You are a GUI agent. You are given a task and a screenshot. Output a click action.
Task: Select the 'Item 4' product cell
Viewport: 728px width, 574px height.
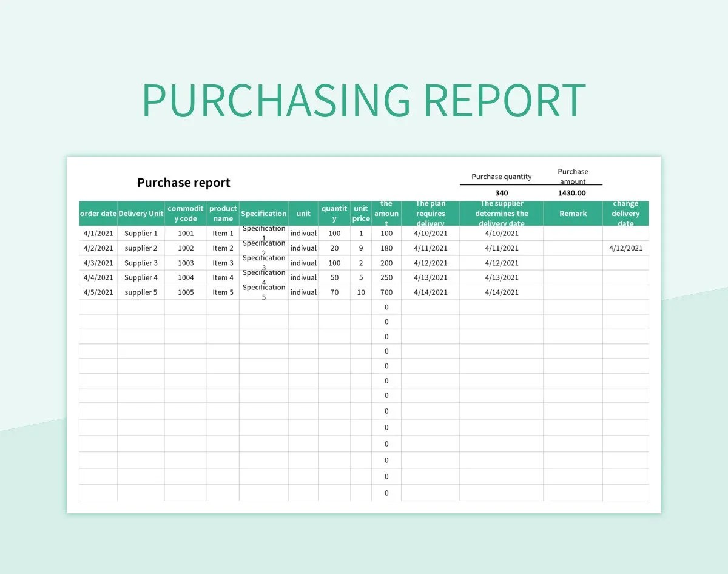pyautogui.click(x=223, y=277)
